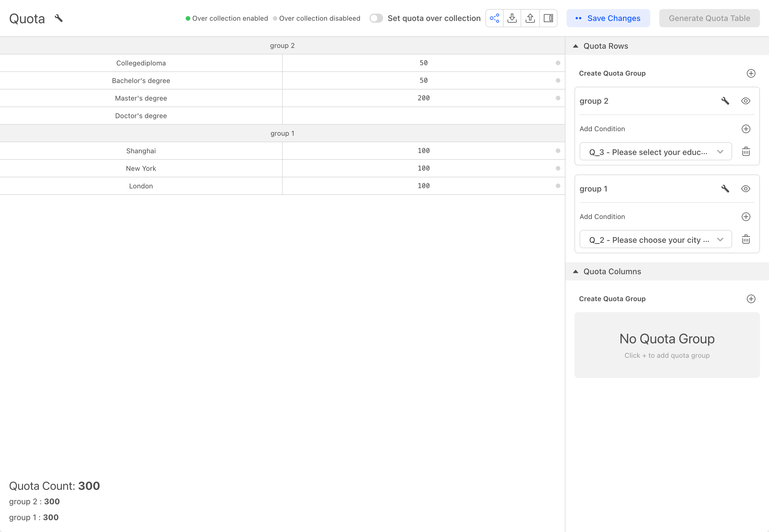
Task: Create a quota group in Quota Columns
Action: click(751, 299)
